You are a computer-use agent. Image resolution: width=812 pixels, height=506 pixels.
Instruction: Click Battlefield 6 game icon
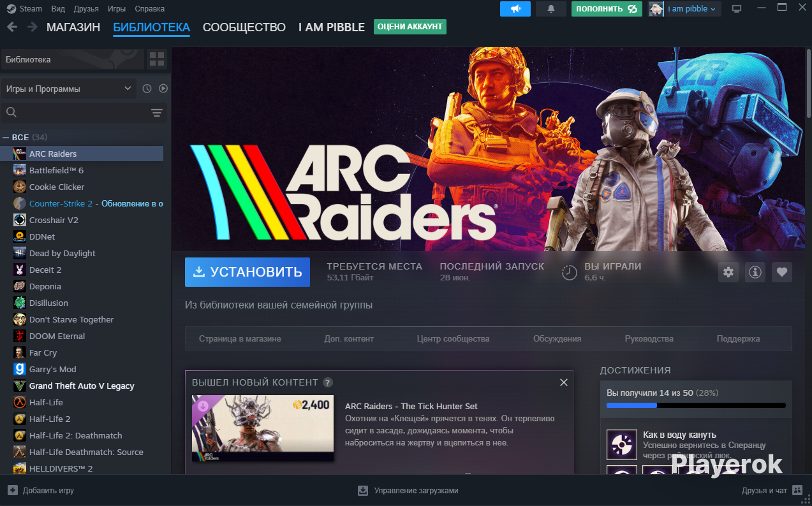(x=20, y=170)
